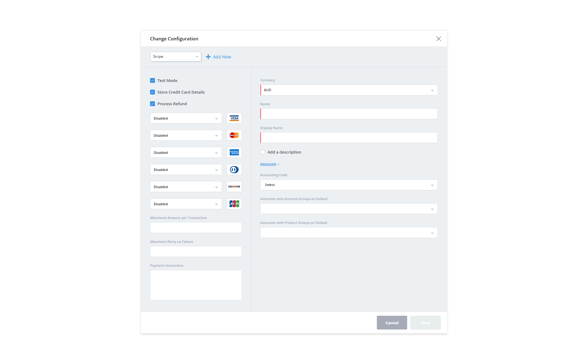The height and width of the screenshot is (364, 588).
Task: Toggle Store Credit Card Details checkbox
Action: coord(153,92)
